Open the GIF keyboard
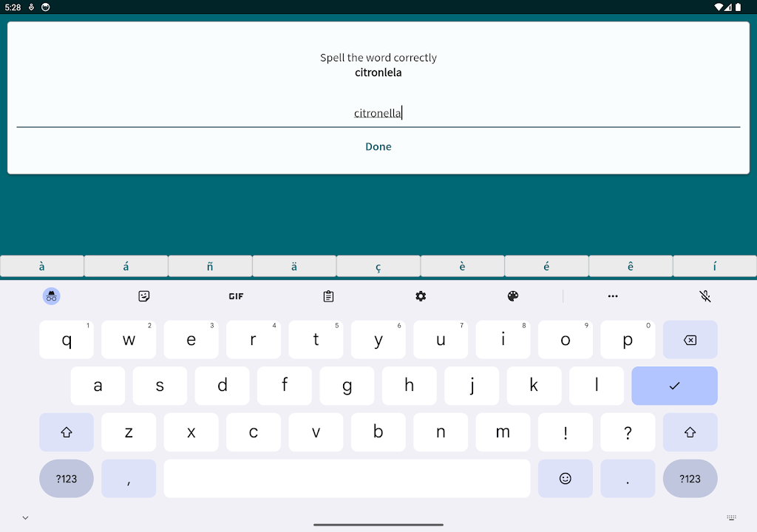The image size is (757, 532). (x=236, y=296)
